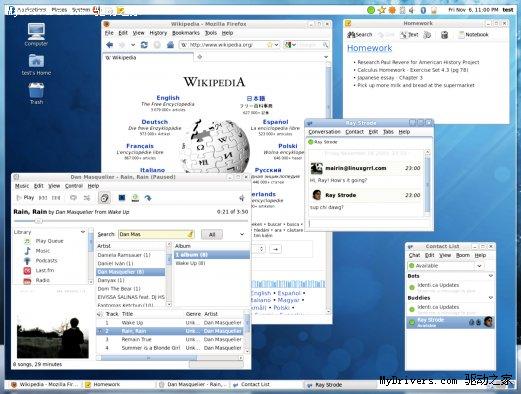This screenshot has width=521, height=394.
Task: Click the song progress slider in Rhythmbox
Action: [x=131, y=221]
